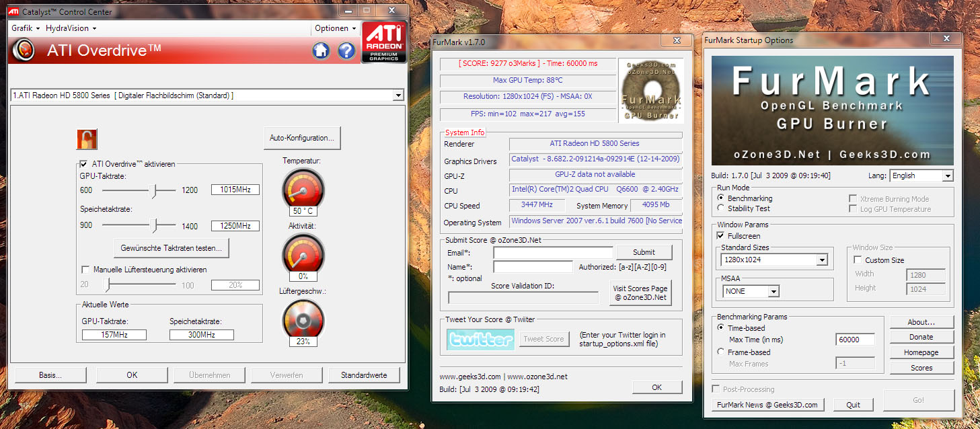Screen dimensions: 980x429
Task: Click the FPS min=102 max=217 avg=155 text
Action: click(x=528, y=114)
